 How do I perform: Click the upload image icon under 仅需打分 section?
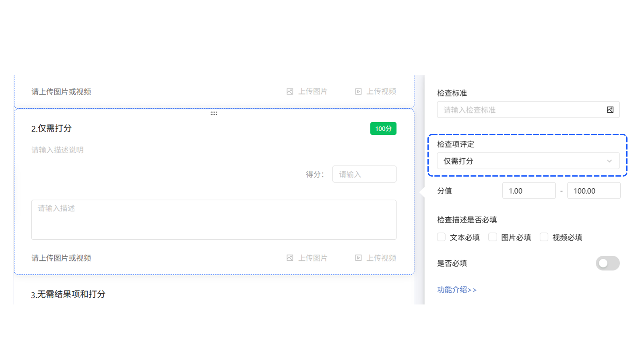289,258
